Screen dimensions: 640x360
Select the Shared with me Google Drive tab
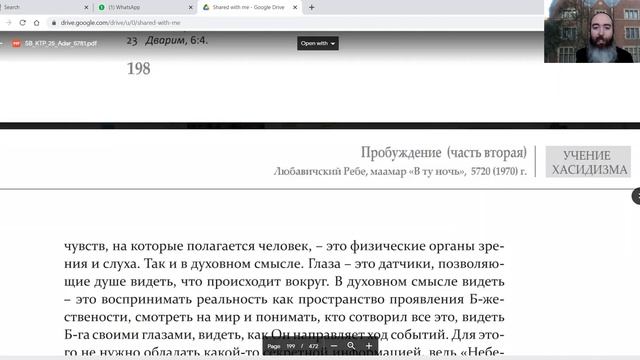pos(250,7)
